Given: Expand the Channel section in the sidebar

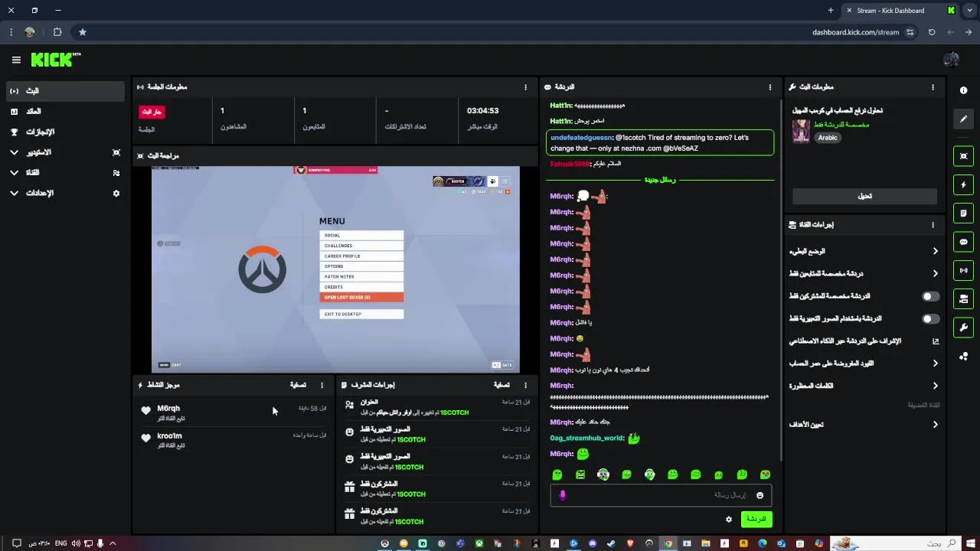Looking at the screenshot, I should (x=15, y=173).
